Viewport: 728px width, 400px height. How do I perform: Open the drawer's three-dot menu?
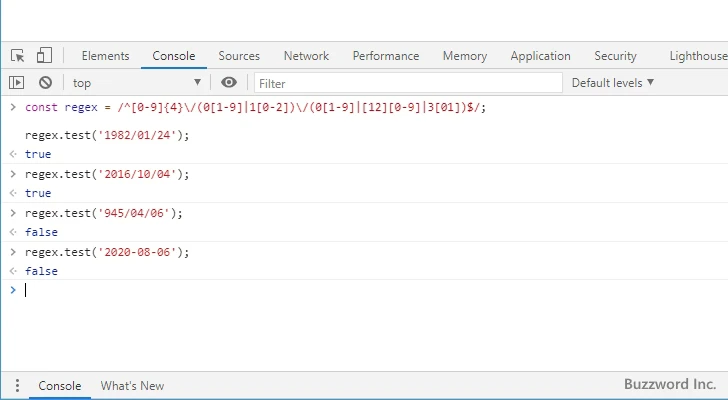(17, 385)
